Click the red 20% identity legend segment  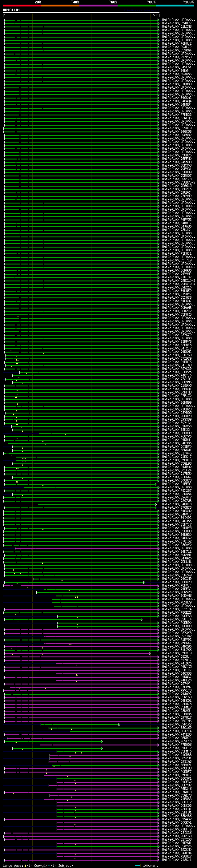coord(22,6)
